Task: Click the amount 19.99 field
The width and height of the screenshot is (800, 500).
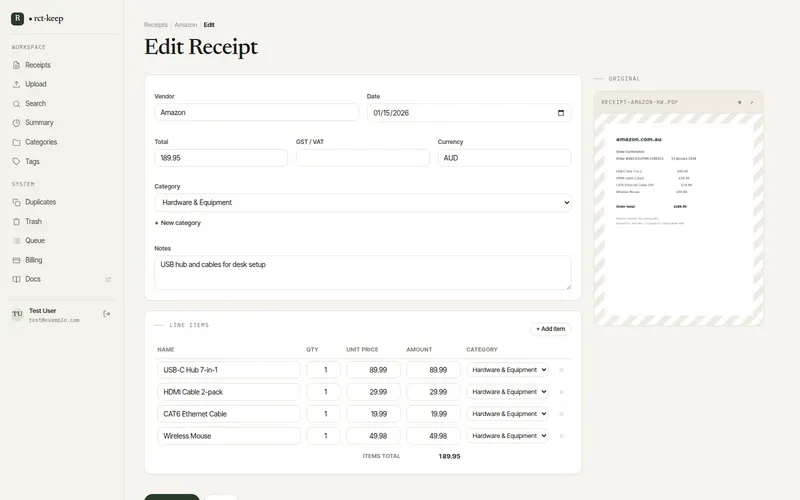Action: [x=434, y=414]
